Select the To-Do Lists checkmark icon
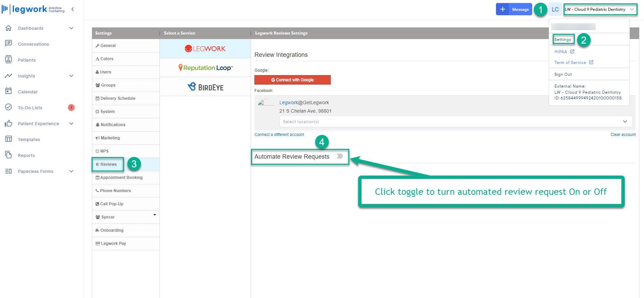The width and height of the screenshot is (644, 298). coord(8,107)
